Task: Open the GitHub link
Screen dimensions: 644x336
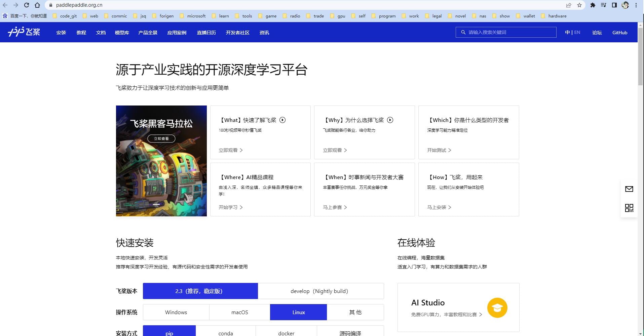Action: coord(620,33)
